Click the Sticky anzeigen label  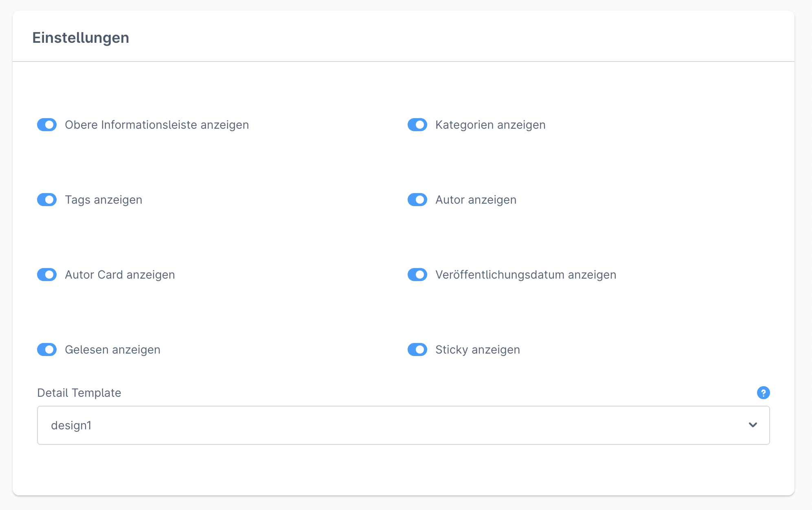[x=478, y=350]
